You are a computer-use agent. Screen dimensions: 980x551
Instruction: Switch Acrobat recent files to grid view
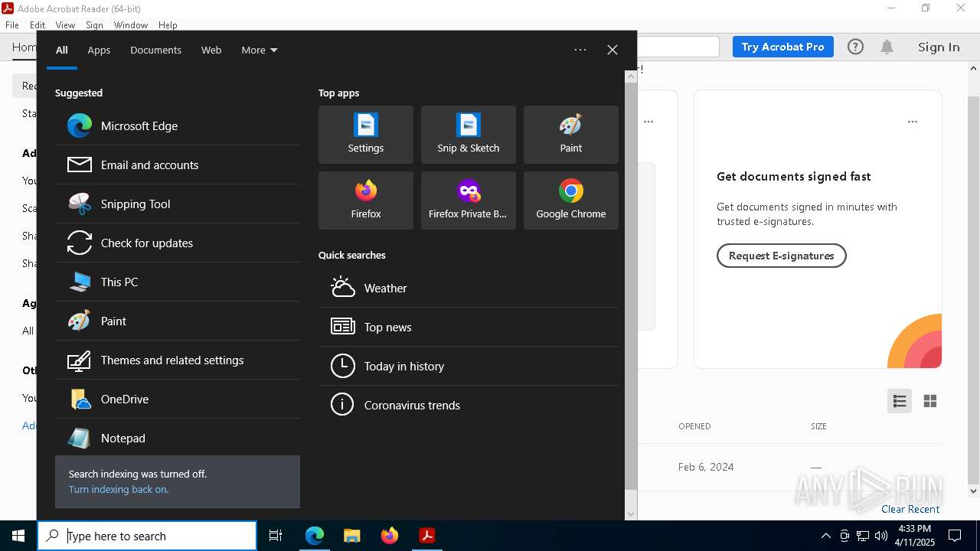pos(930,401)
